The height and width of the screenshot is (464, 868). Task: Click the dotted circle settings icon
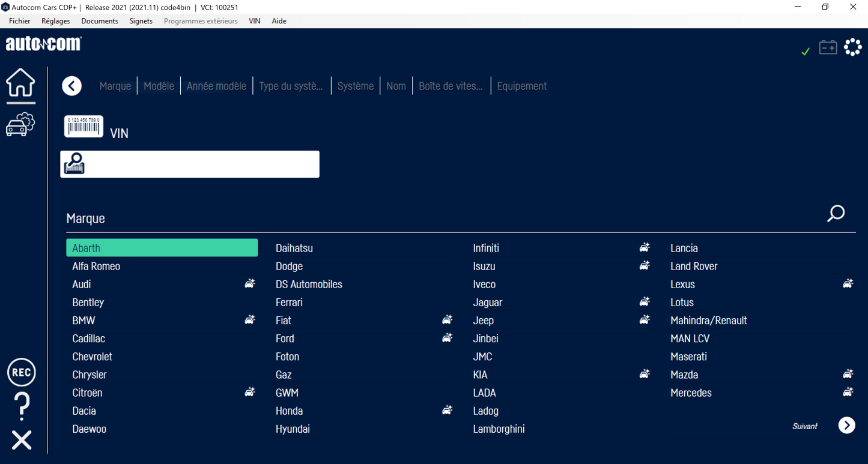click(x=853, y=47)
